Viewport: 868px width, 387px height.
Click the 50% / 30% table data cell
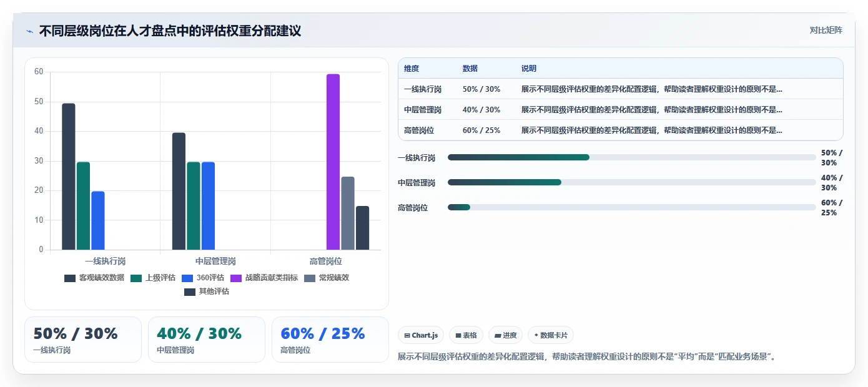(481, 89)
